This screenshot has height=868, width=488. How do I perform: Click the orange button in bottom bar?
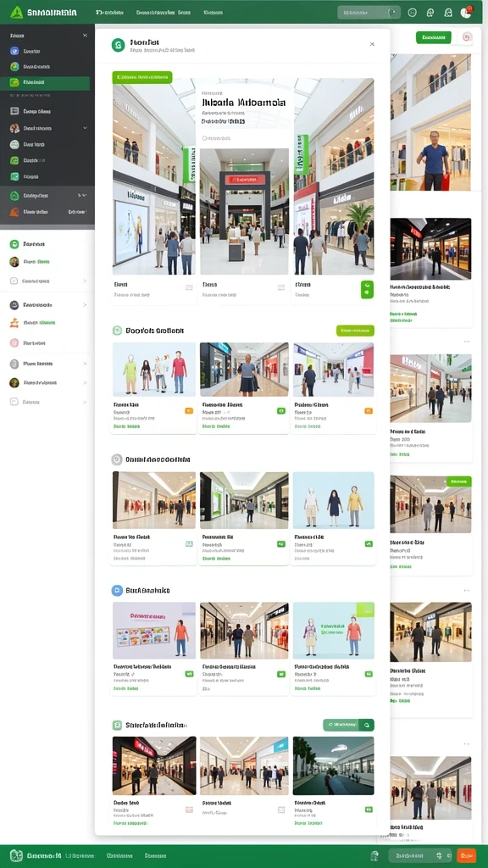coord(467,855)
